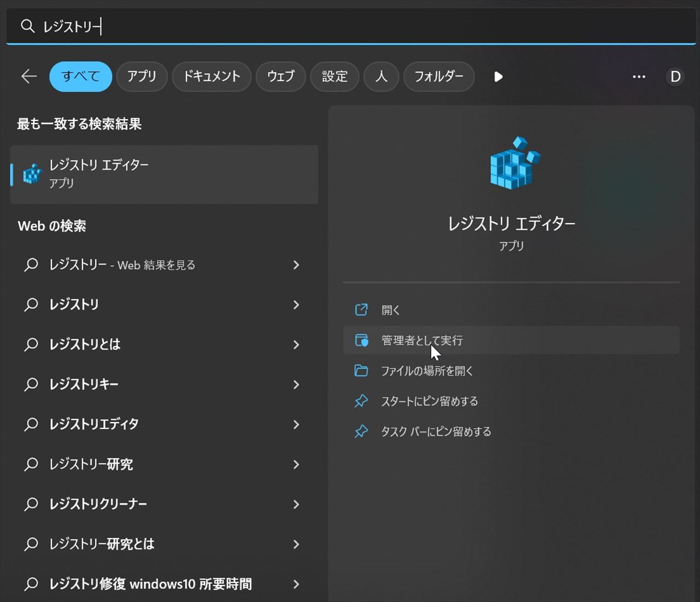Click 管理者として実行
Screen dimensions: 700x602
coord(511,340)
